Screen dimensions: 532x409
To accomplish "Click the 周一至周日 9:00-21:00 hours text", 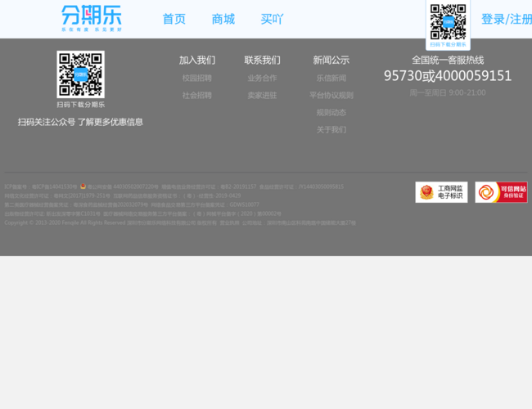I will tap(448, 93).
